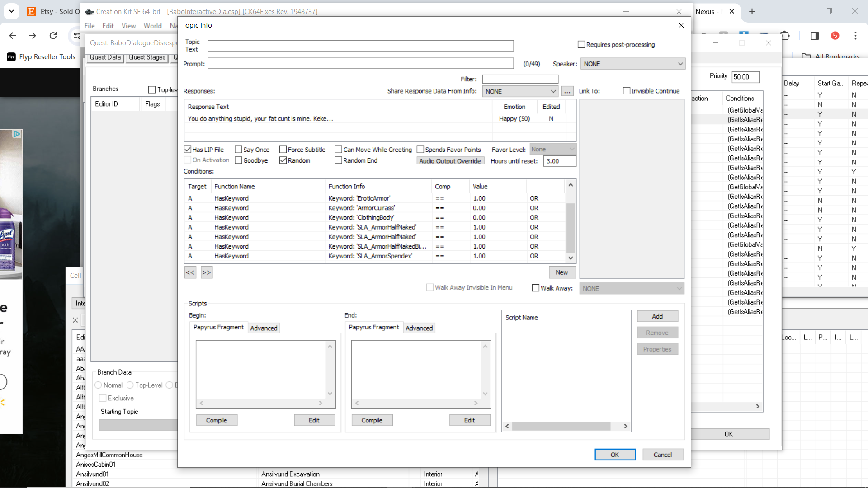Enable Invisible Continue checkbox
Image resolution: width=868 pixels, height=488 pixels.
coord(627,91)
